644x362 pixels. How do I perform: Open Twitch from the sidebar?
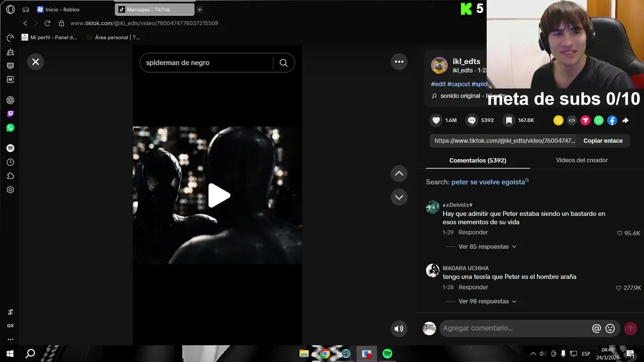[10, 114]
